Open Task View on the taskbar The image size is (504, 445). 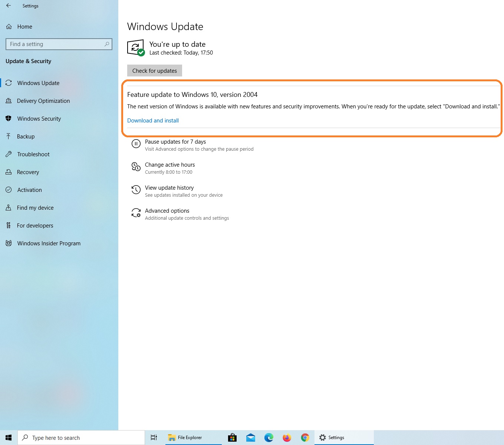(154, 438)
